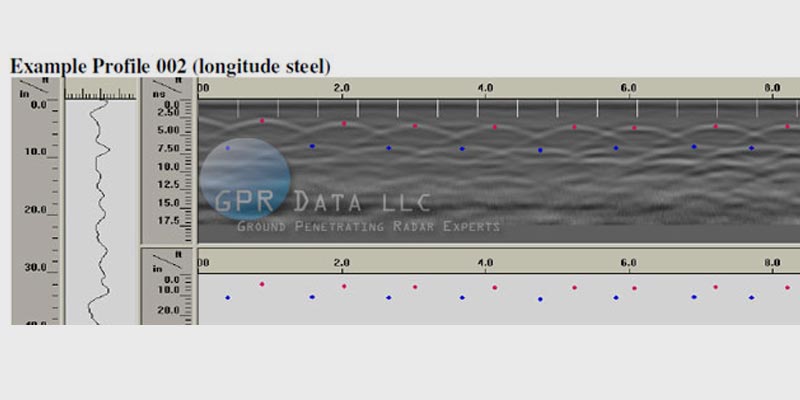Click the A-scan waveform trace in the left panel

coord(99,212)
